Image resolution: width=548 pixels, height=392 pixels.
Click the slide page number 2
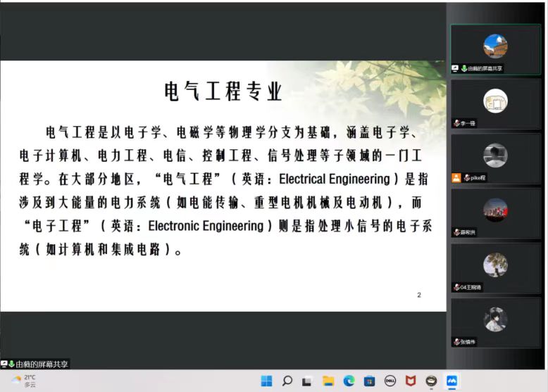pyautogui.click(x=419, y=295)
